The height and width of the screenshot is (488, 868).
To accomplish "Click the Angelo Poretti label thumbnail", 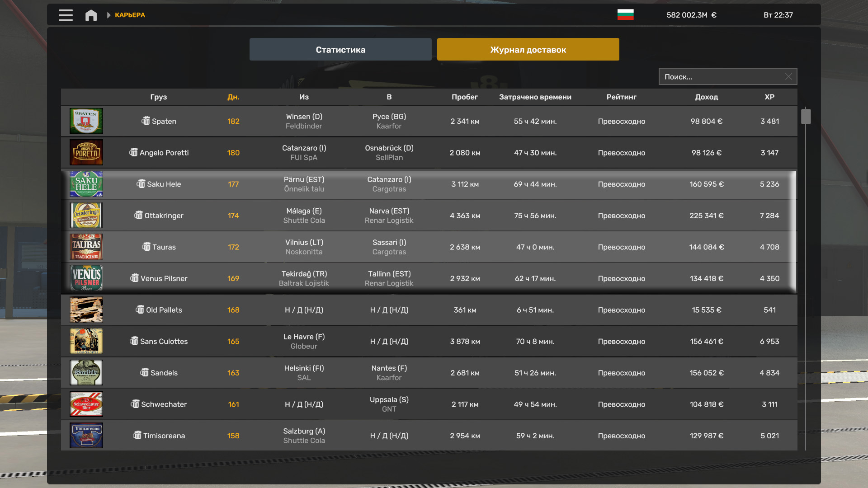I will click(86, 152).
